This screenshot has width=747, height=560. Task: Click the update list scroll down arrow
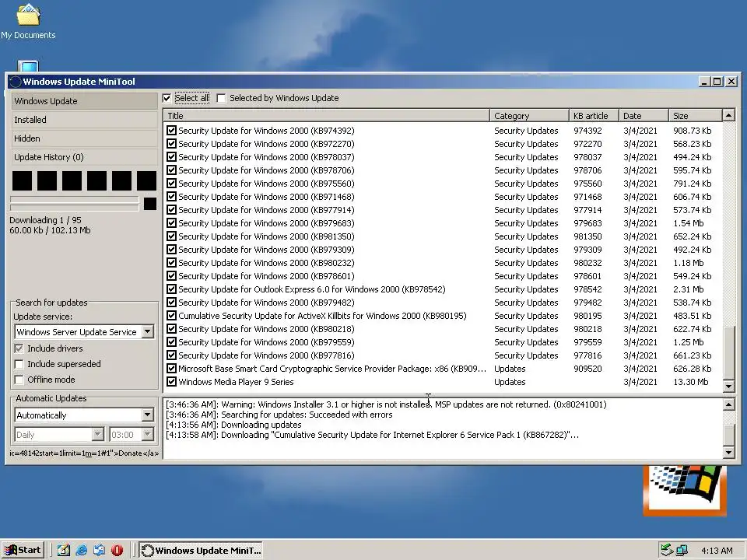[x=728, y=386]
